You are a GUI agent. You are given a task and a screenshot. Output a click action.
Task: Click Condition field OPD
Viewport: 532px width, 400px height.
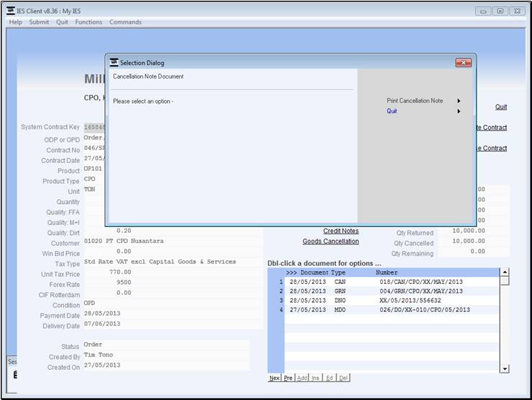click(172, 303)
